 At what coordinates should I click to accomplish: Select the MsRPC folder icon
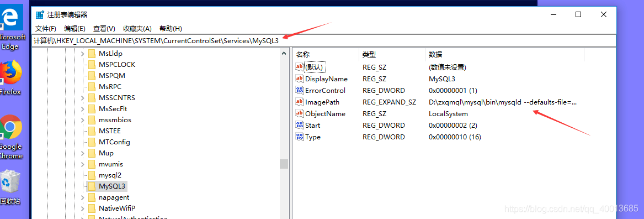pyautogui.click(x=92, y=86)
